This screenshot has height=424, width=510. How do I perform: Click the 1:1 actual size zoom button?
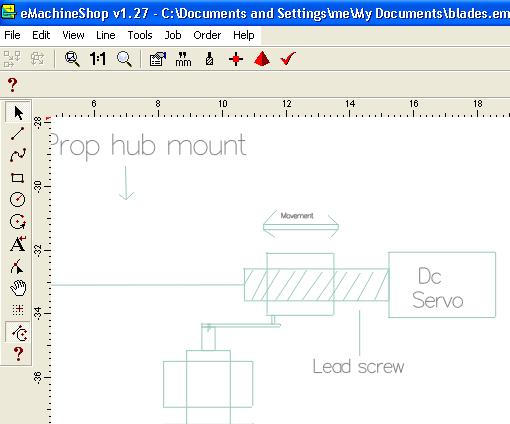(98, 59)
